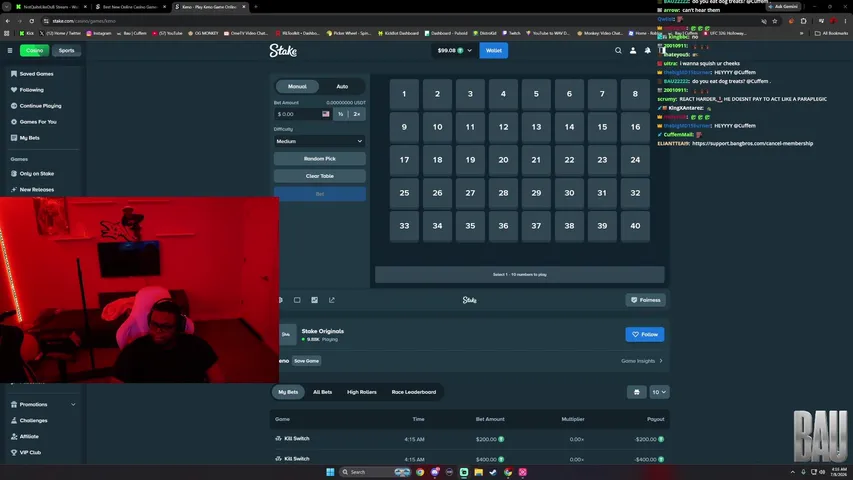The height and width of the screenshot is (480, 853).
Task: Click the My Bets sidebar icon
Action: click(14, 138)
